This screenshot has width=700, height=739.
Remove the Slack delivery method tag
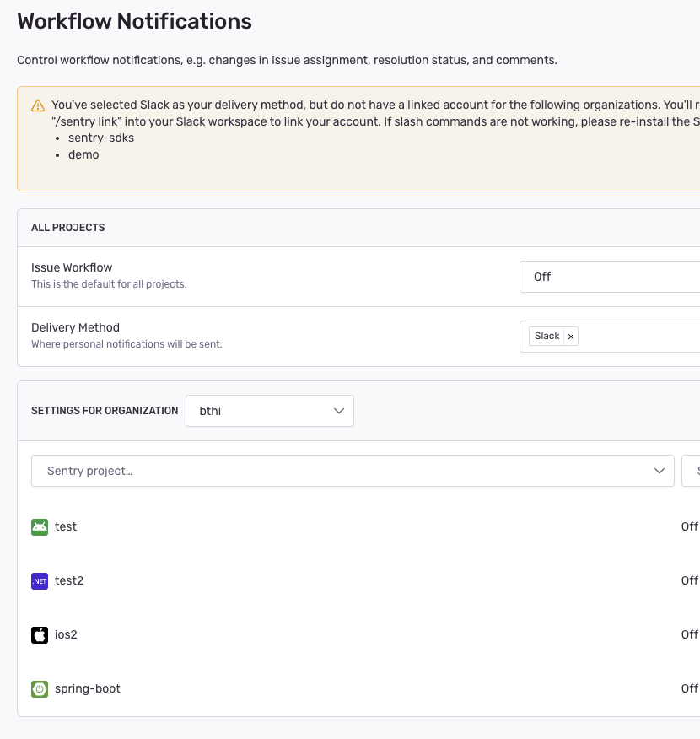(x=571, y=336)
